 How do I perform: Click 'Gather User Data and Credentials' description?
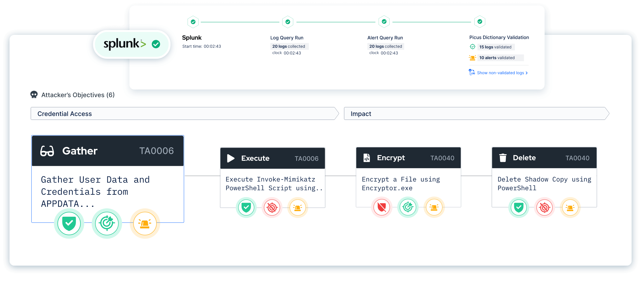point(95,192)
